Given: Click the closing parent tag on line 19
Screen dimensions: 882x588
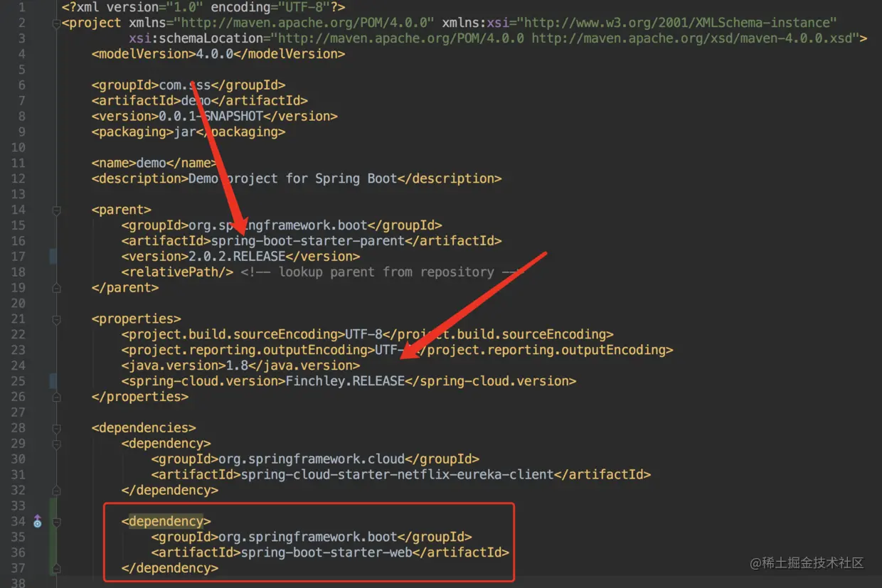Looking at the screenshot, I should click(x=125, y=288).
